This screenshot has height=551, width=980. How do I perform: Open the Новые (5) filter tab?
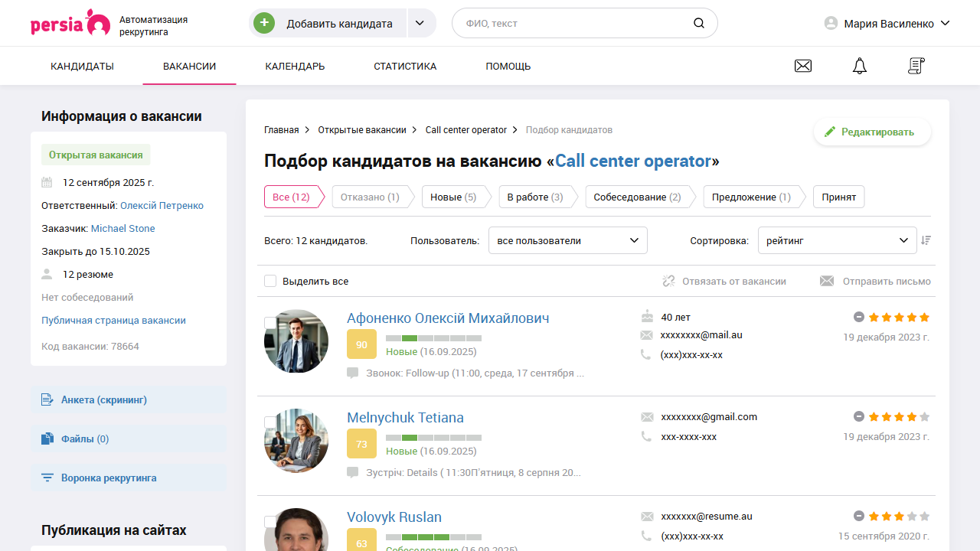(455, 197)
